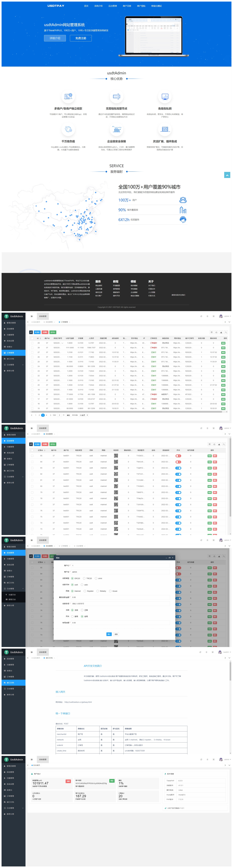The width and height of the screenshot is (233, 868).
Task: Click blue 确认 button in 添加 dialog
Action: point(109,634)
